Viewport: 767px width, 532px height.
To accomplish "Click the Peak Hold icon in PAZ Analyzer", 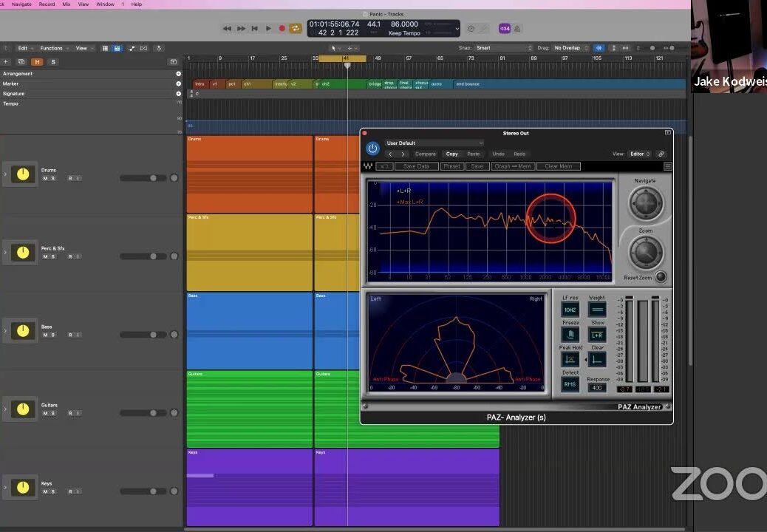I will (x=570, y=359).
